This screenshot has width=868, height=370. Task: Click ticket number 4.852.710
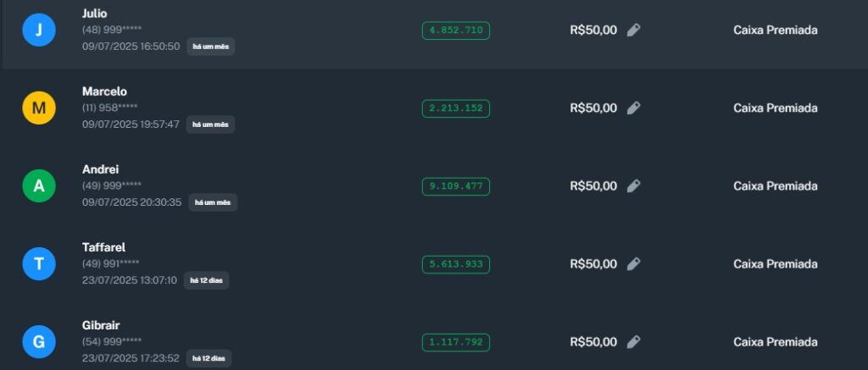tap(456, 30)
